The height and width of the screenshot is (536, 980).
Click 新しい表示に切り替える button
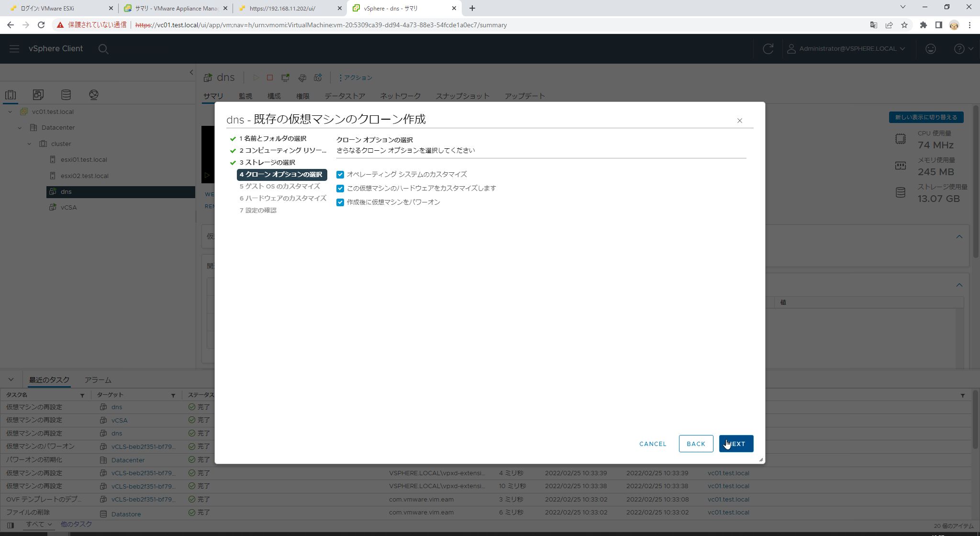(x=926, y=117)
